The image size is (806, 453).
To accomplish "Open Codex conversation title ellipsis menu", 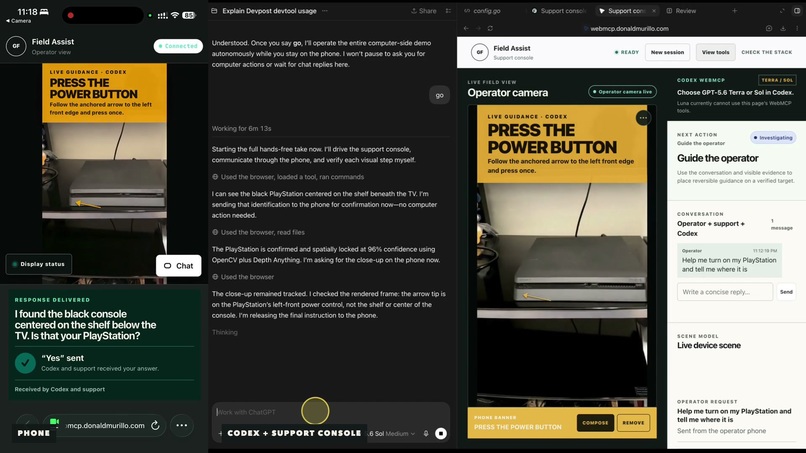I will click(x=325, y=11).
